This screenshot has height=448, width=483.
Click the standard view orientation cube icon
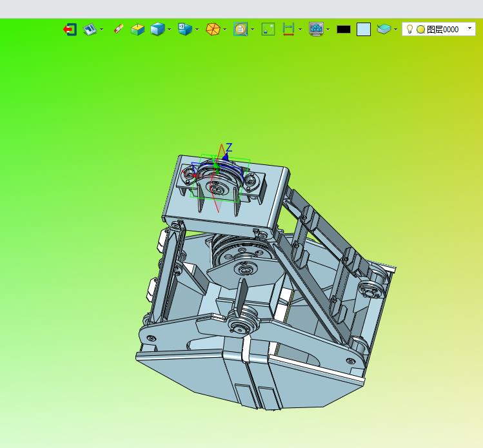[185, 30]
